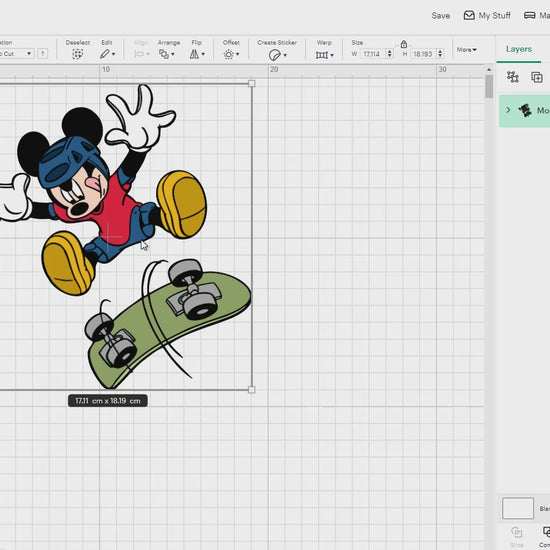
Task: Open the Edit pencil dropdown
Action: [x=107, y=54]
